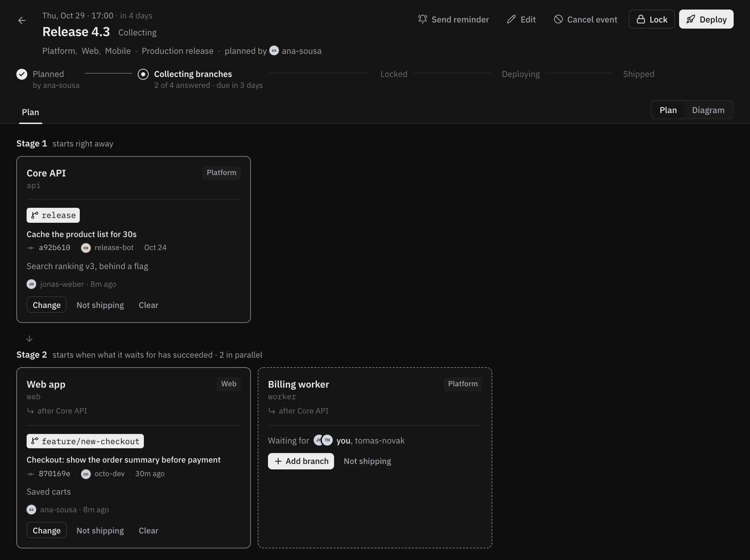Screen dimensions: 750x560
Task: Click ana-sousa avatar in Web app card
Action: 31,510
